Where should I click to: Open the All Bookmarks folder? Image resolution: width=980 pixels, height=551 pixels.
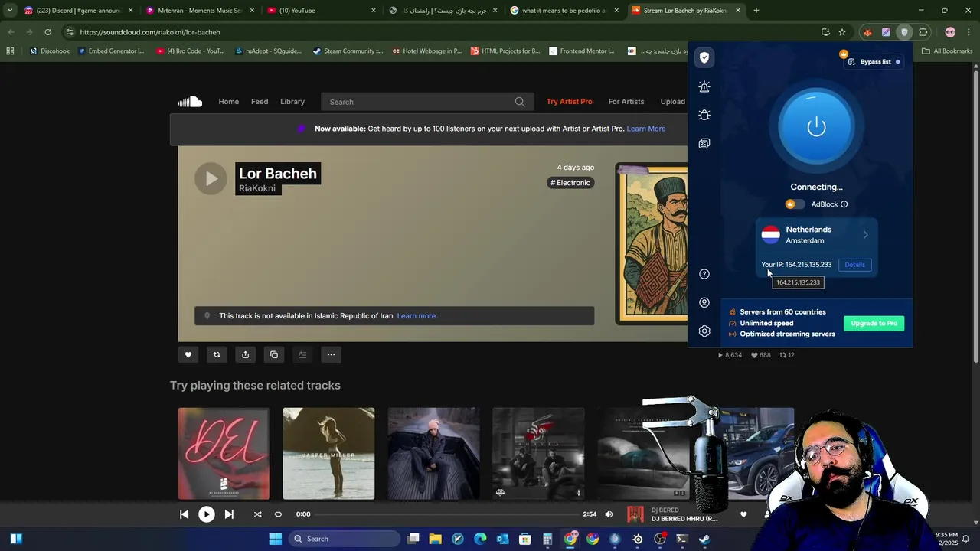tap(947, 51)
